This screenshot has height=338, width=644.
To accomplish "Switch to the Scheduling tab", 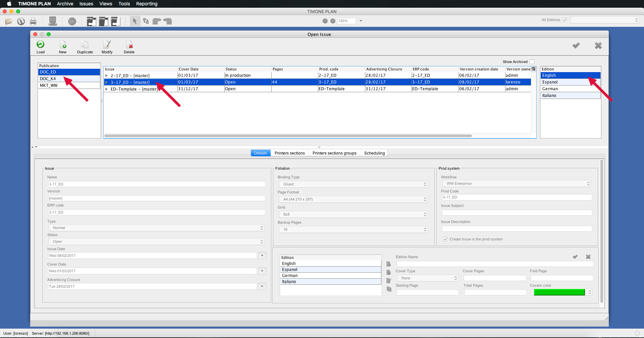I will tap(374, 153).
